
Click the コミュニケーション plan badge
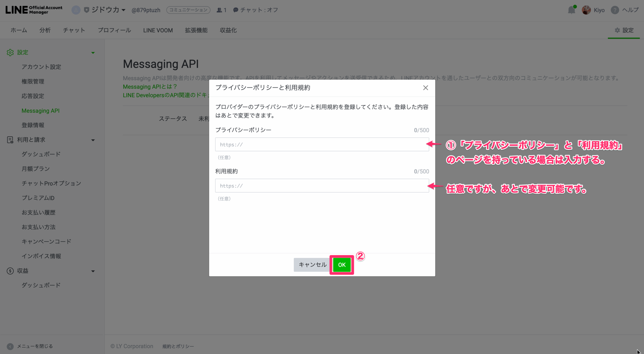click(x=188, y=10)
